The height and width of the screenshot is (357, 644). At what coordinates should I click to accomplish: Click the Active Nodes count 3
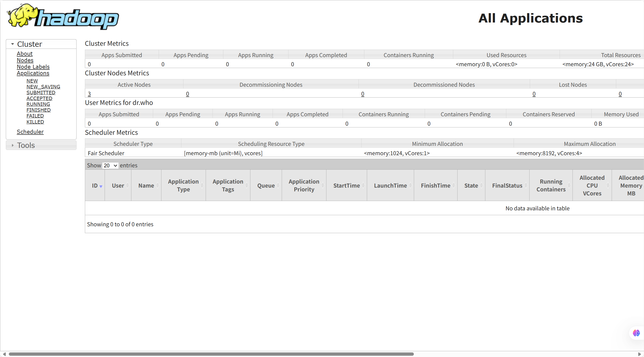89,94
